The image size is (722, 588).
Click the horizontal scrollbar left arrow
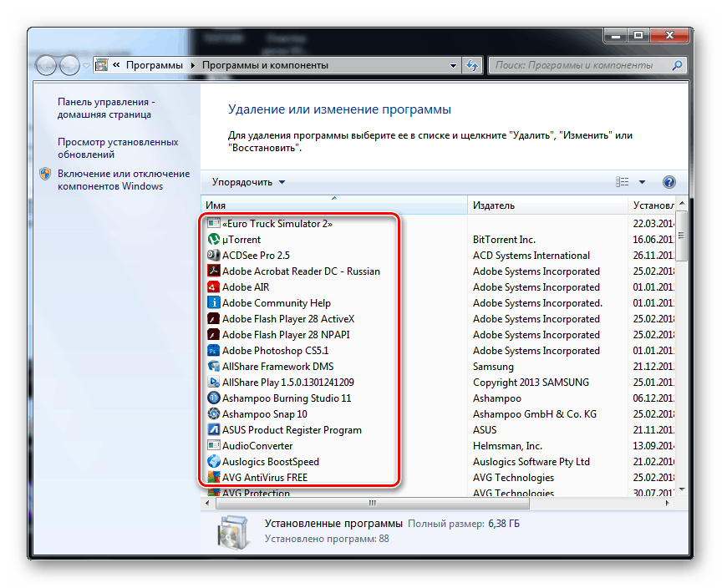coord(207,504)
